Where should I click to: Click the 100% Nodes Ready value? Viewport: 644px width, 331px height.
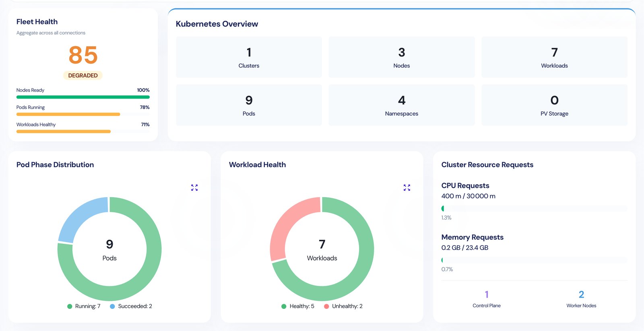pos(143,90)
